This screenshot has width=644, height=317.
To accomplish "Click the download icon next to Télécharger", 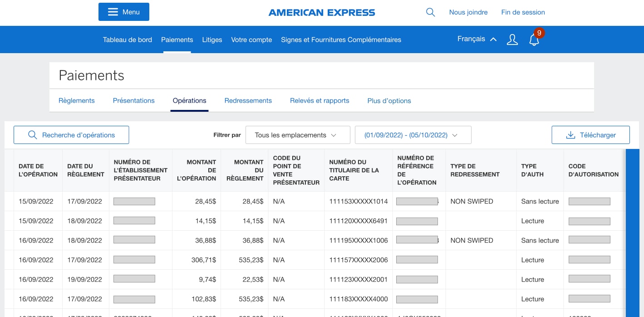I will coord(570,135).
